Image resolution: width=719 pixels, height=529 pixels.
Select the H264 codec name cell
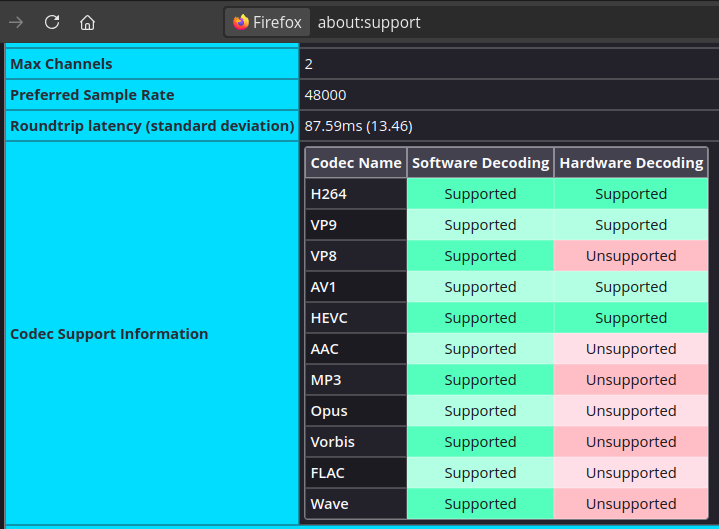[x=356, y=194]
